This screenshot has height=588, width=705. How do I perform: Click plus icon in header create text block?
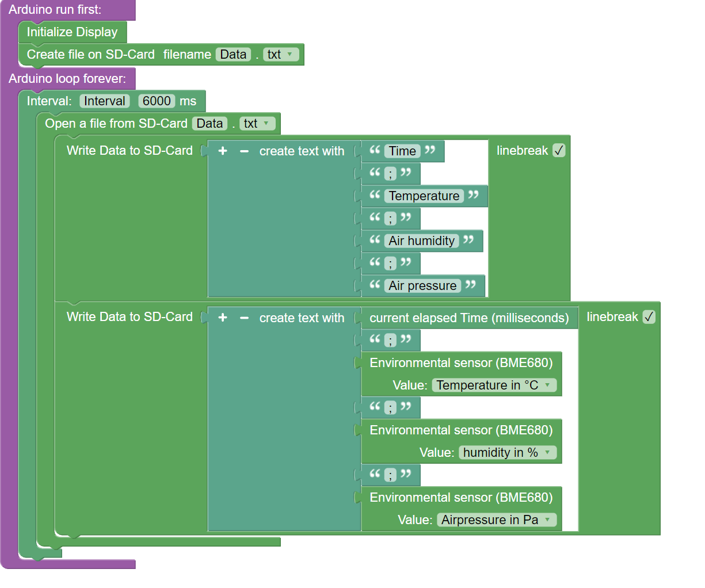(x=223, y=151)
